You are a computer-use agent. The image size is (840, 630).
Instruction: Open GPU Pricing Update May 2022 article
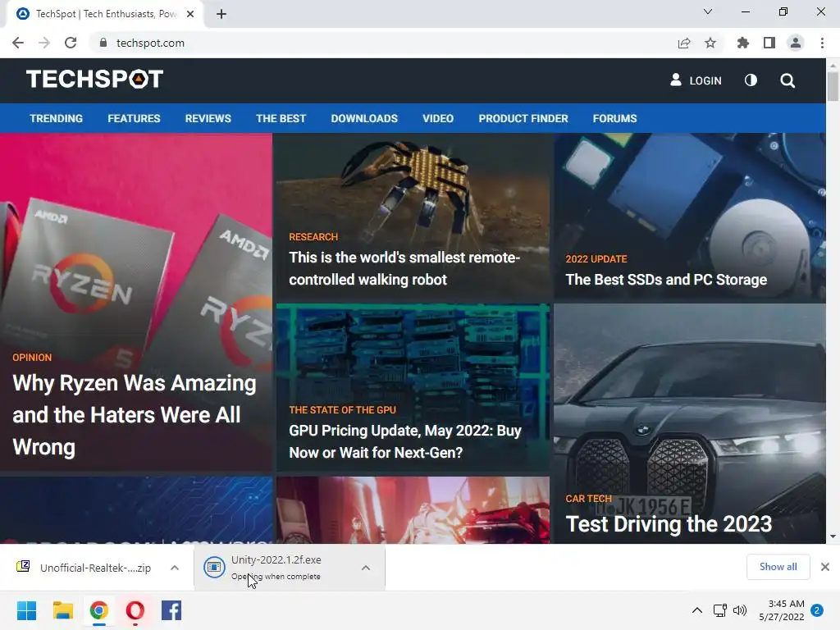pyautogui.click(x=405, y=441)
